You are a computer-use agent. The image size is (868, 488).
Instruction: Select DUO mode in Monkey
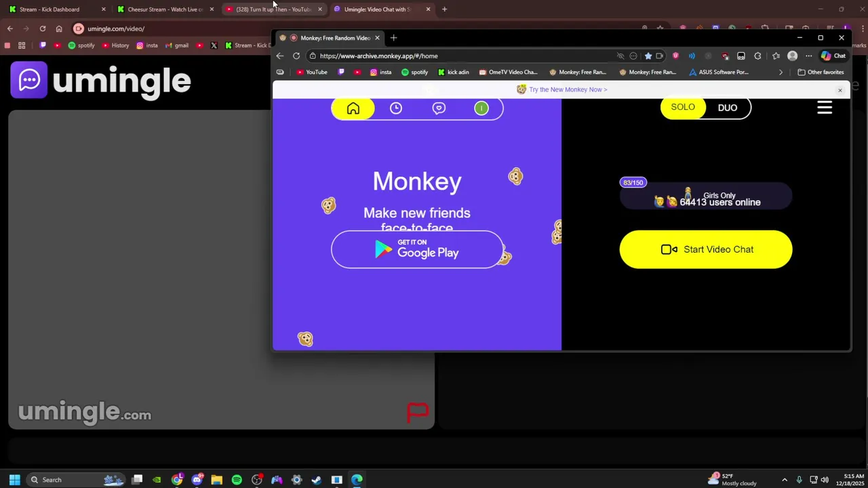pyautogui.click(x=728, y=108)
